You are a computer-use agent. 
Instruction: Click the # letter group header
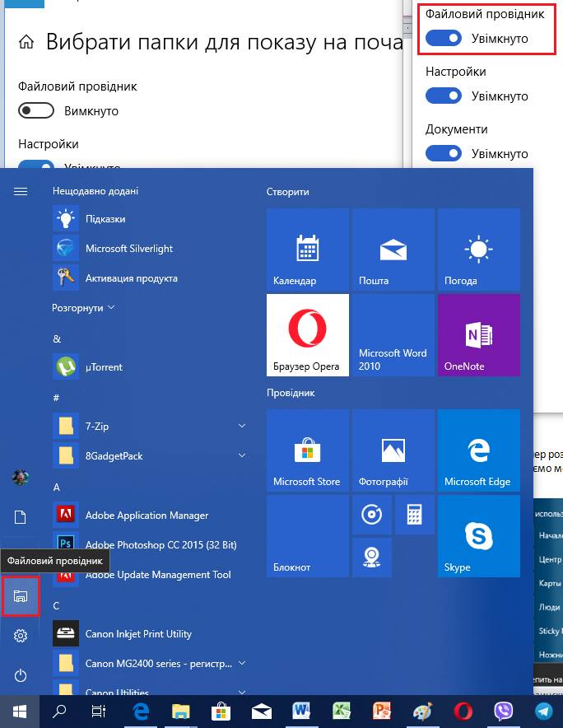click(56, 398)
